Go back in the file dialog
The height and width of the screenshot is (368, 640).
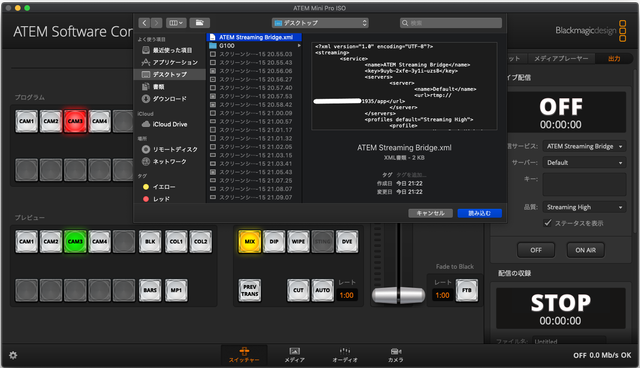click(x=144, y=23)
